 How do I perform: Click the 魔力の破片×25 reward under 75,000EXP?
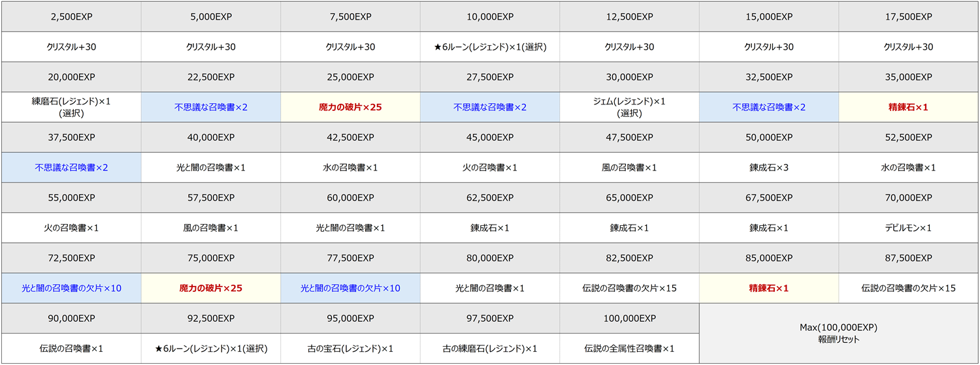211,288
